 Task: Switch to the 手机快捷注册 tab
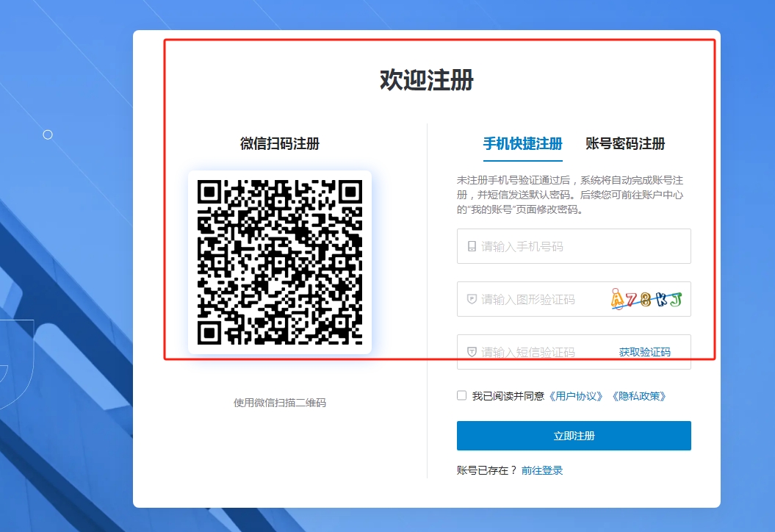(522, 144)
